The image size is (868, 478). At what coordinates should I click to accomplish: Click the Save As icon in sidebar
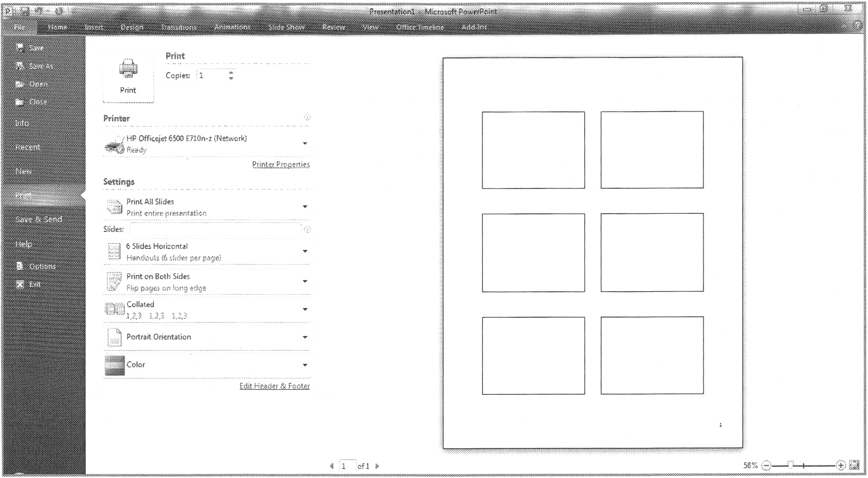pos(20,66)
